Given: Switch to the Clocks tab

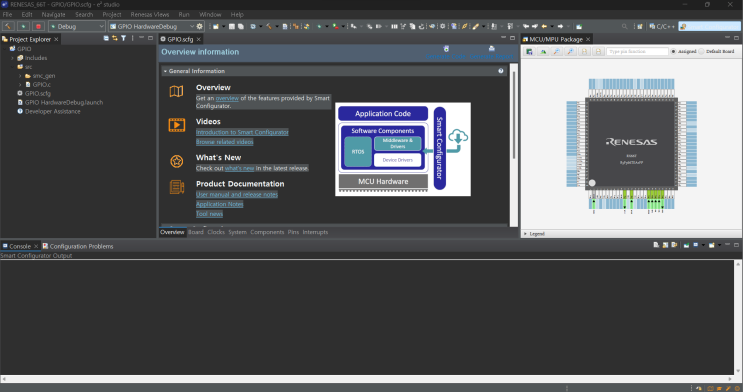Looking at the screenshot, I should point(216,232).
